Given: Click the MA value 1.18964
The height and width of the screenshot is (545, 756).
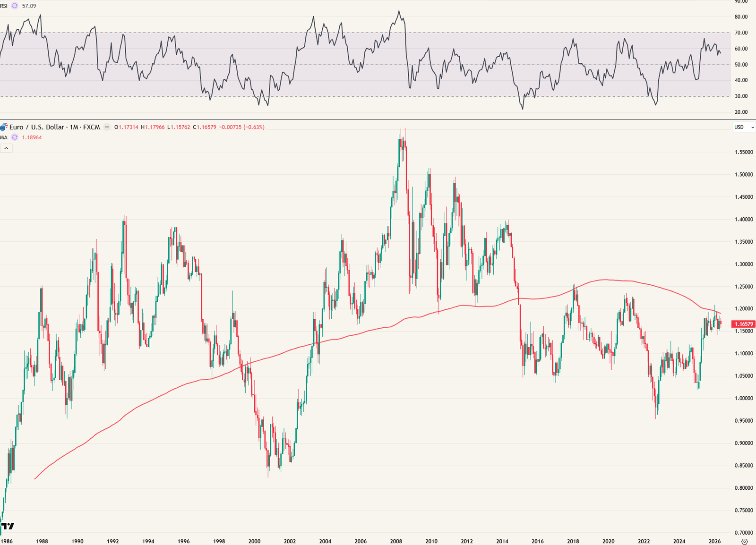Looking at the screenshot, I should [x=32, y=137].
